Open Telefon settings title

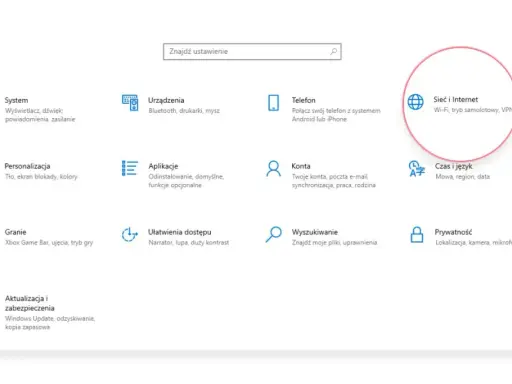click(304, 100)
